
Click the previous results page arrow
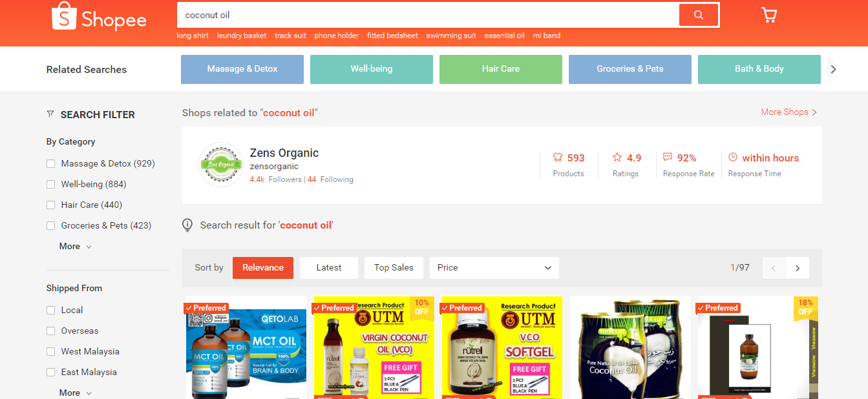pos(774,268)
